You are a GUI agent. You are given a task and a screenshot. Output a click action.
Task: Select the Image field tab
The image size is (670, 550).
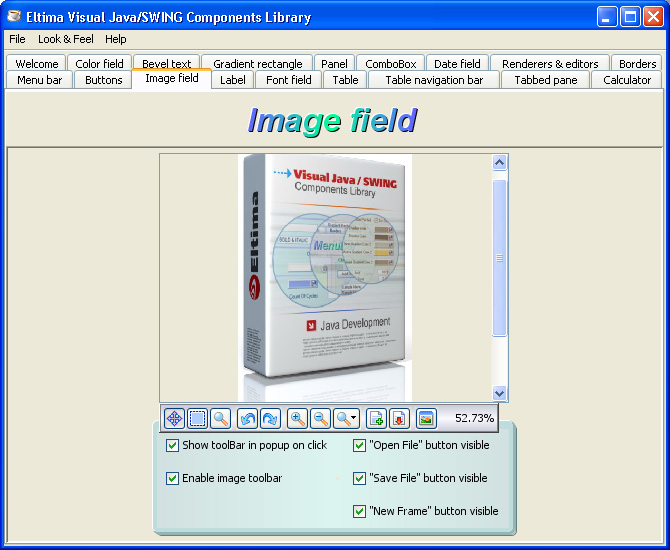click(172, 79)
